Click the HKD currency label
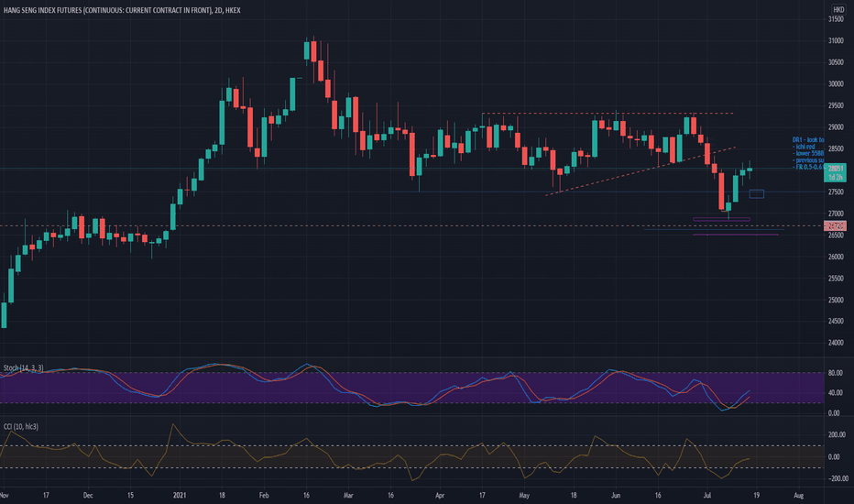The width and height of the screenshot is (854, 504). coord(838,10)
